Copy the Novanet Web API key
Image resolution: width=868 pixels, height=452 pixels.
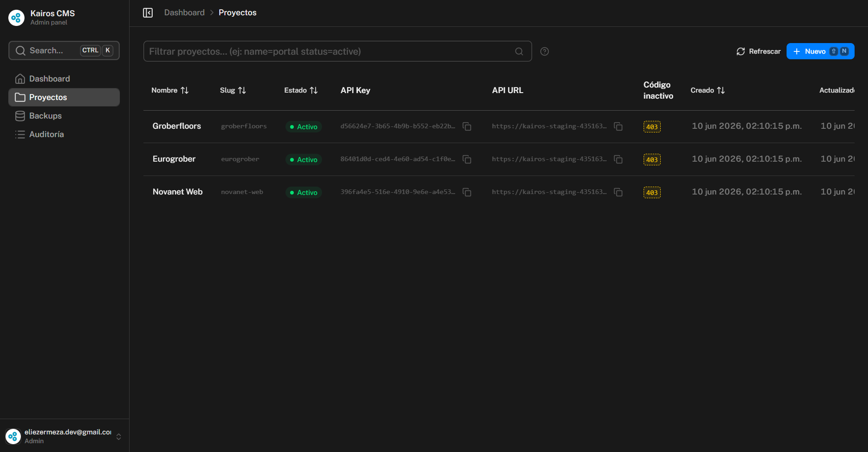pyautogui.click(x=467, y=192)
